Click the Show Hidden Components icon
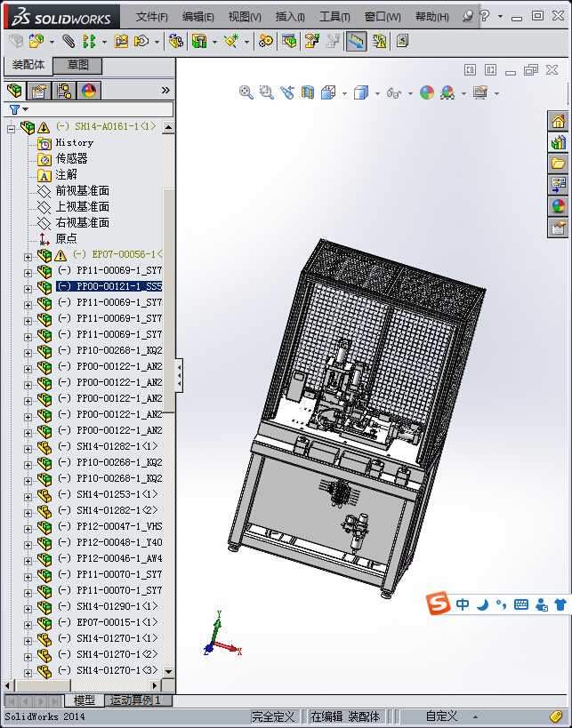 pyautogui.click(x=175, y=41)
